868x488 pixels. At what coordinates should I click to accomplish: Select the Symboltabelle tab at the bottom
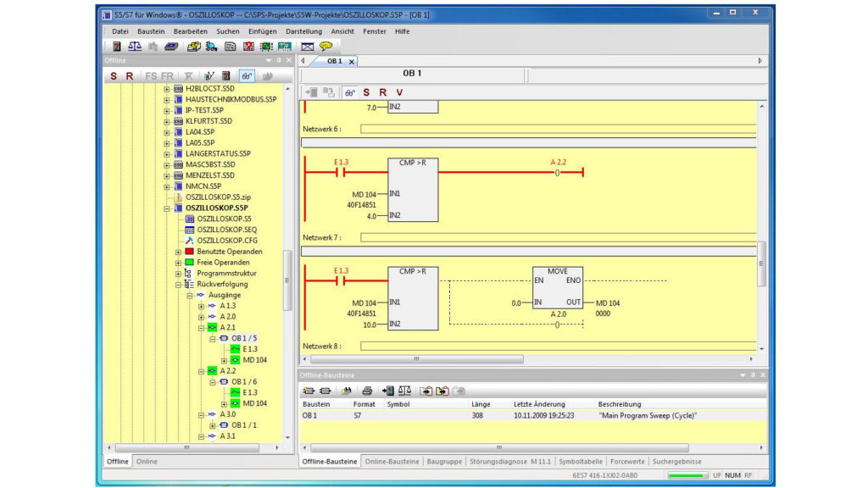pyautogui.click(x=582, y=461)
